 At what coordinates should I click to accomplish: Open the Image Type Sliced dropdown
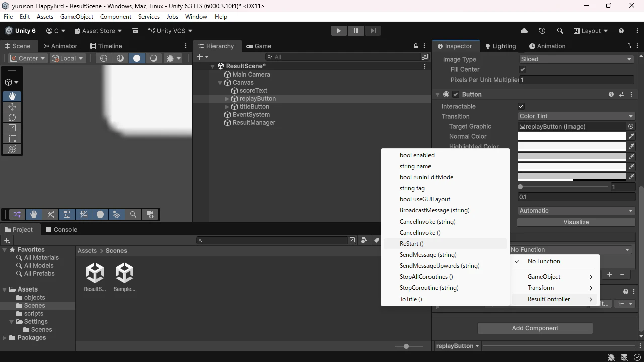(576, 59)
